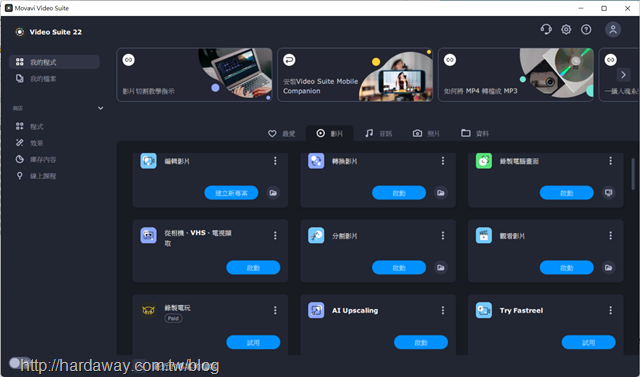Switch to the 照片 tab
The height and width of the screenshot is (377, 640).
tap(426, 133)
